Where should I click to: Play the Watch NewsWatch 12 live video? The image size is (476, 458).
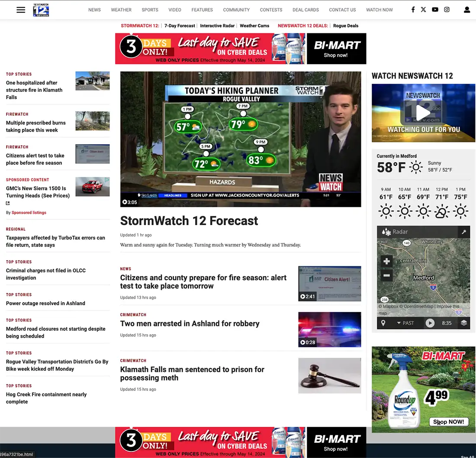click(423, 113)
